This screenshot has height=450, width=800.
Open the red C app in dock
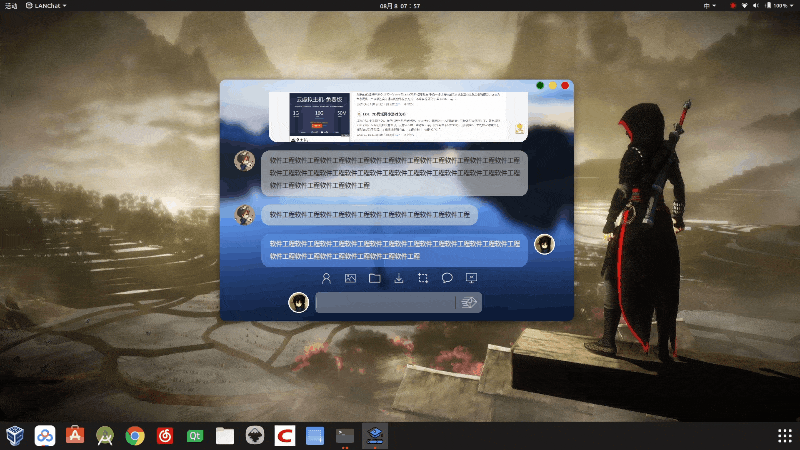(x=285, y=436)
